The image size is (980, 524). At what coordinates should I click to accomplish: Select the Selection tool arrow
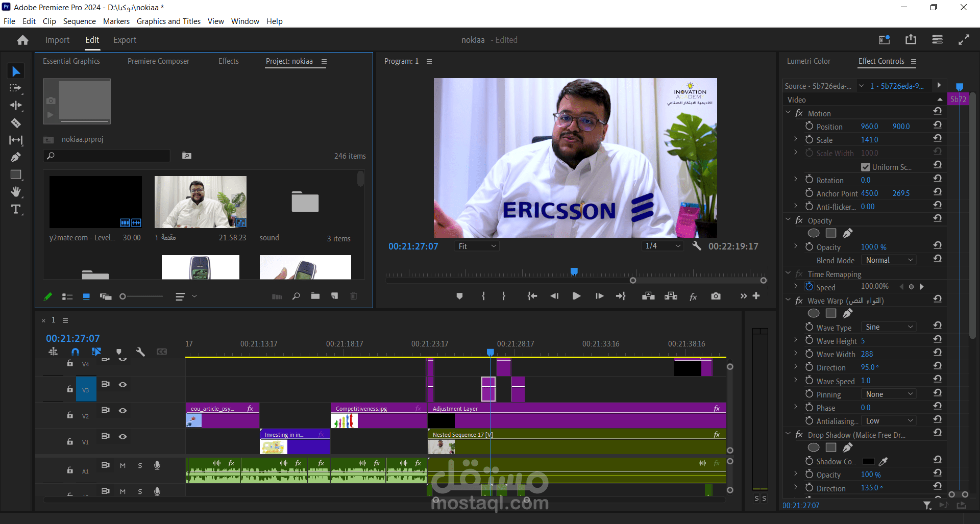16,71
